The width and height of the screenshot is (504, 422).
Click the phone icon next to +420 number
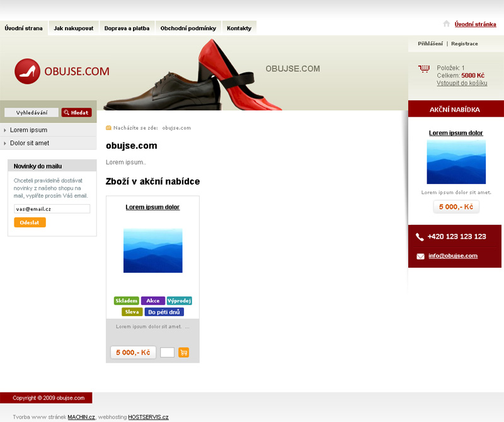(420, 237)
